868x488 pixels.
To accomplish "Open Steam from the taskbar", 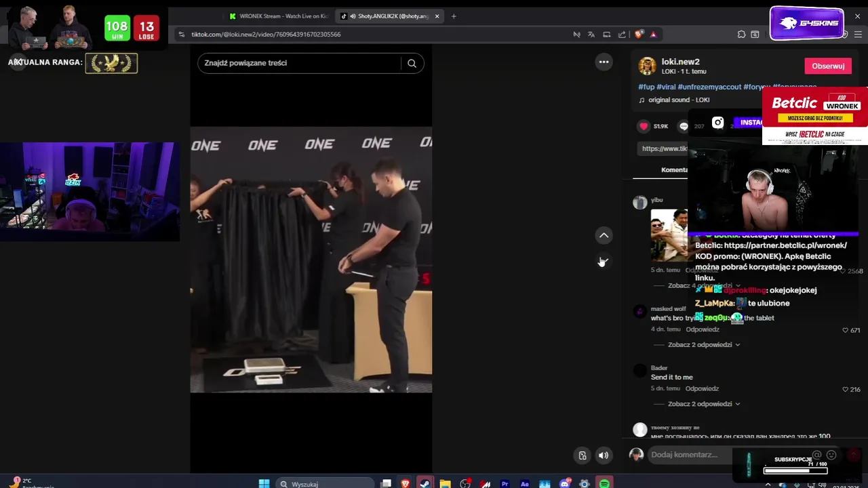I will point(425,483).
